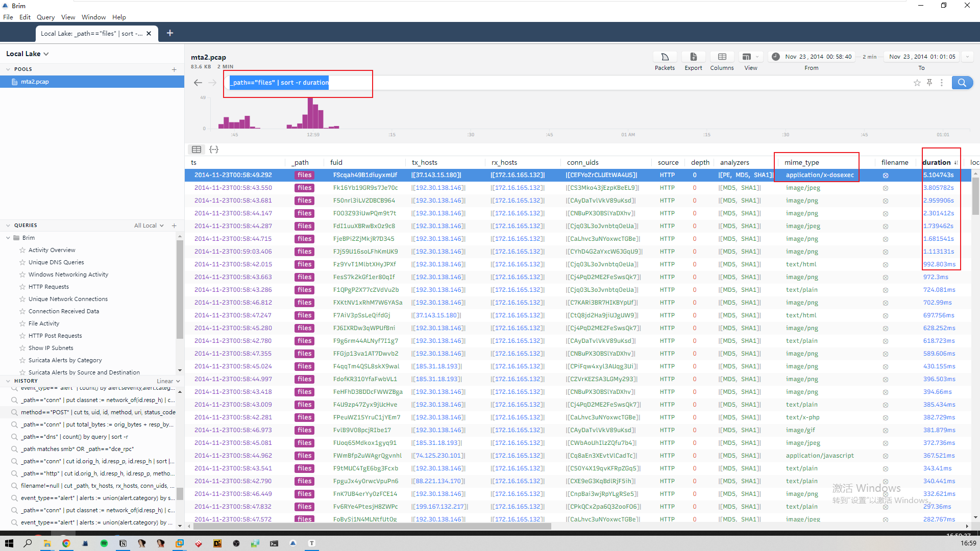
Task: Open the Query menu
Action: [x=45, y=17]
